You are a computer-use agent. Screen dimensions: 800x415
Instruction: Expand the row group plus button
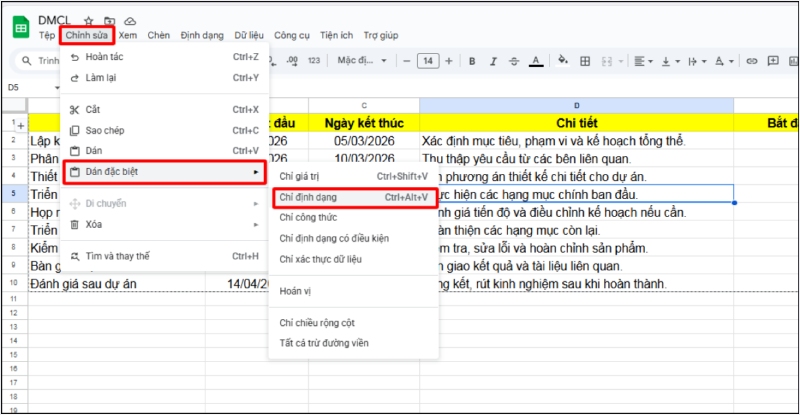pos(20,126)
